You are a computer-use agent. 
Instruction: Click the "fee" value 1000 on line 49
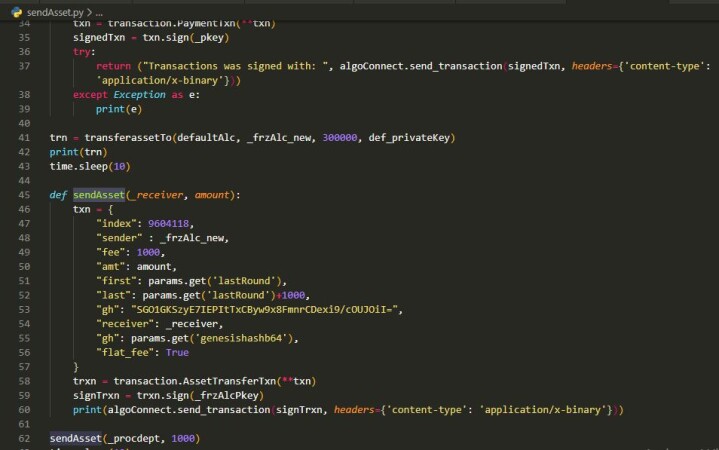click(148, 252)
